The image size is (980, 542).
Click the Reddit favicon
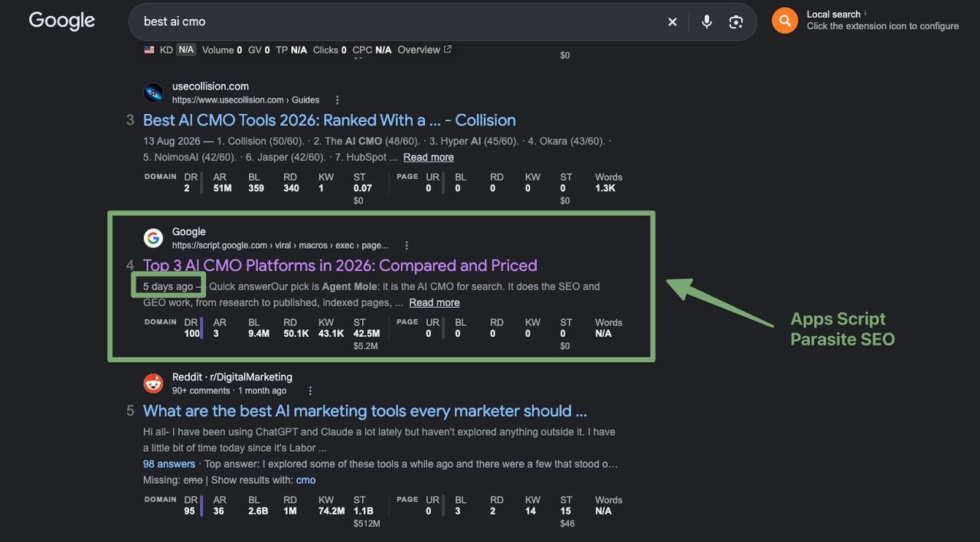pos(153,384)
